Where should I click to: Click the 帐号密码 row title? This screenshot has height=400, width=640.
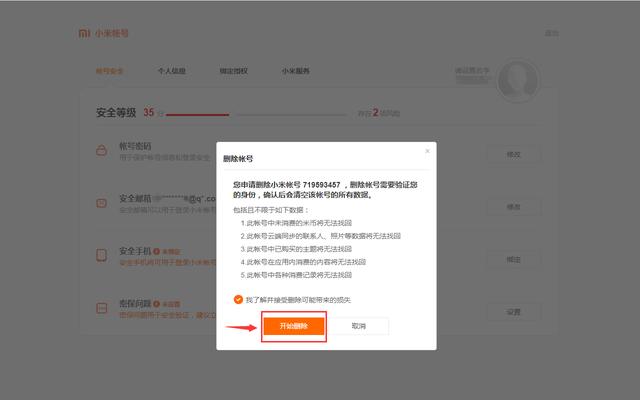point(135,146)
